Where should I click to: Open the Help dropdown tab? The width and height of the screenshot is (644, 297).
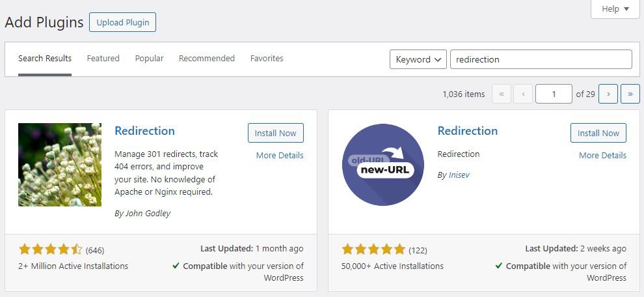coord(615,8)
